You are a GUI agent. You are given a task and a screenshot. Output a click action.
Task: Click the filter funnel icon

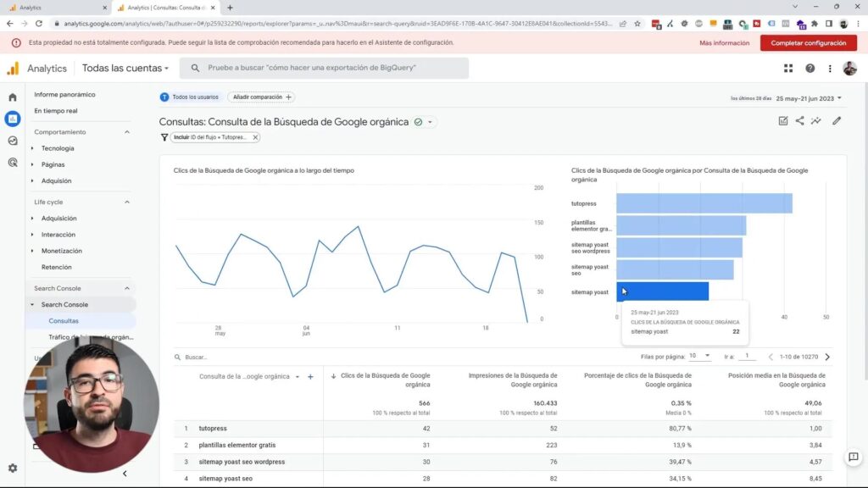pyautogui.click(x=164, y=137)
